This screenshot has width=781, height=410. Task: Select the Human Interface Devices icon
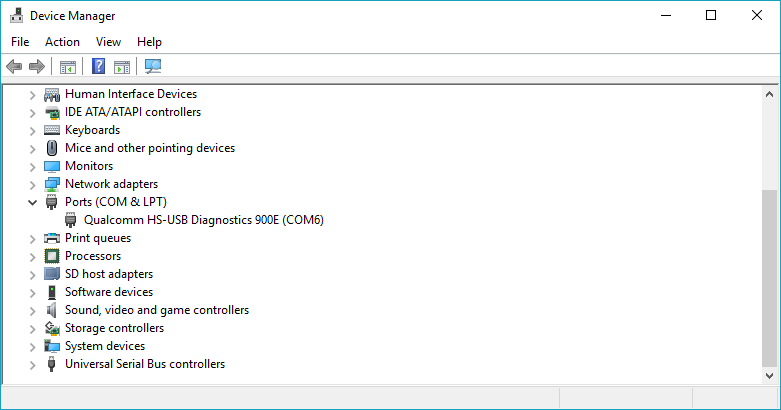52,94
